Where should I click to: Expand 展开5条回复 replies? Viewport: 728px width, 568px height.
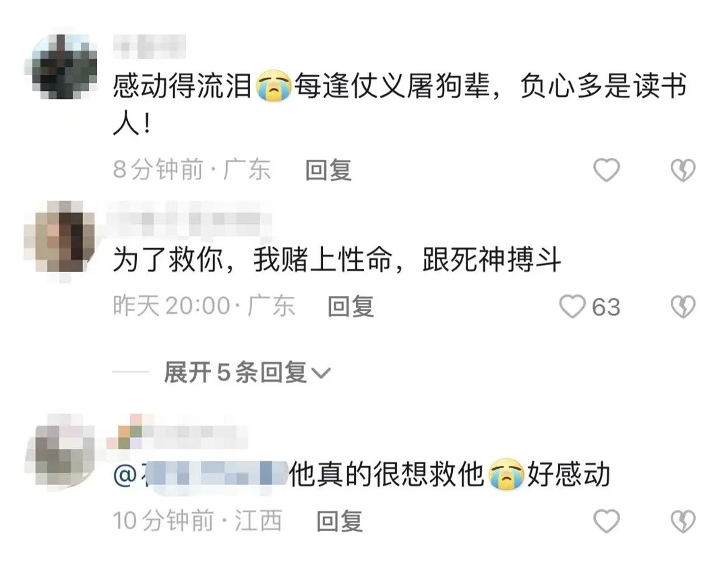click(x=247, y=372)
